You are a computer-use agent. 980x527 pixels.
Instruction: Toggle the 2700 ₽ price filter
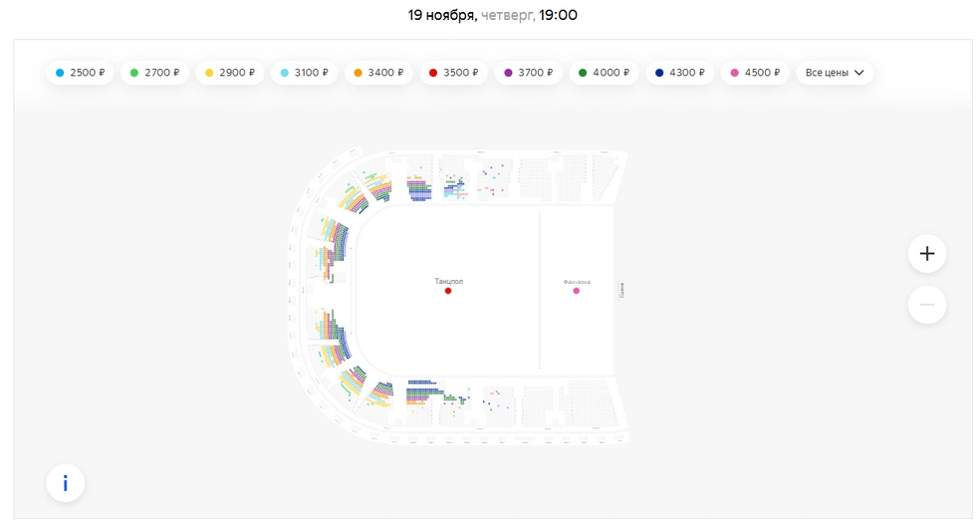pos(154,73)
